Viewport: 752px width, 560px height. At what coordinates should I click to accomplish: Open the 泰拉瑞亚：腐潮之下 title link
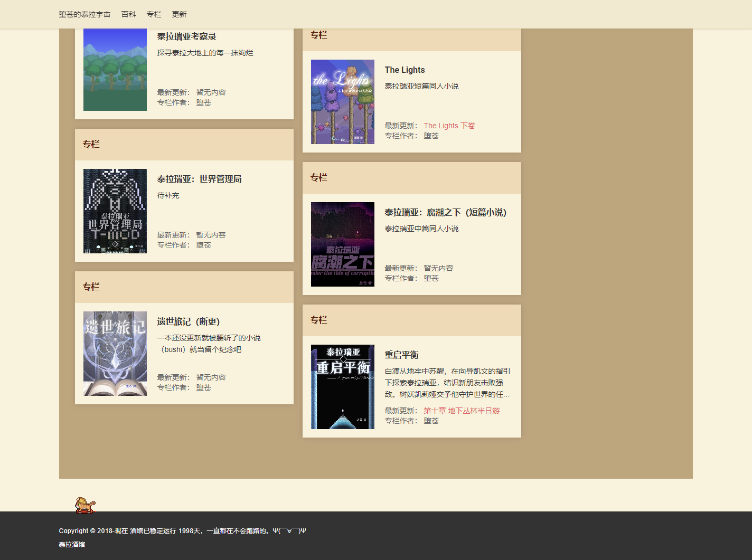(x=445, y=212)
